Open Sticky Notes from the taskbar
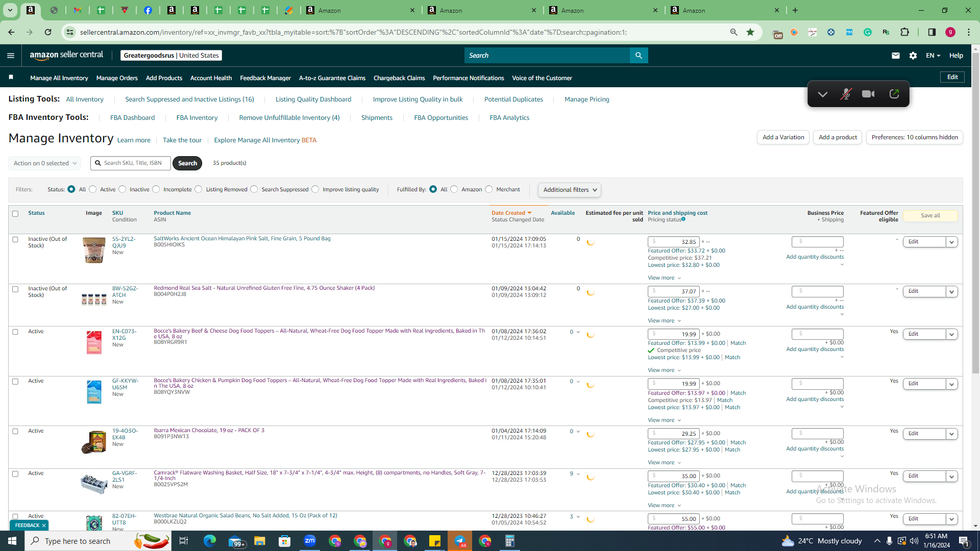 tap(435, 541)
